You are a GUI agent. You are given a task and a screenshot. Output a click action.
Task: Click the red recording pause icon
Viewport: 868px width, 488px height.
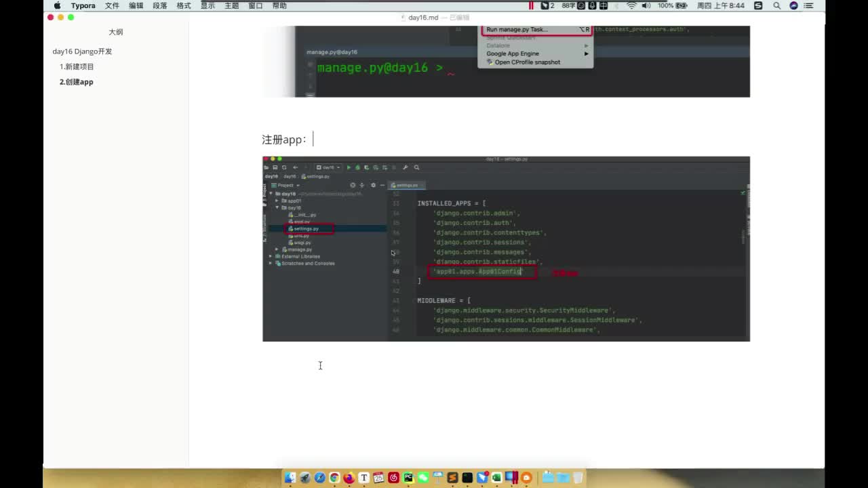click(x=531, y=5)
